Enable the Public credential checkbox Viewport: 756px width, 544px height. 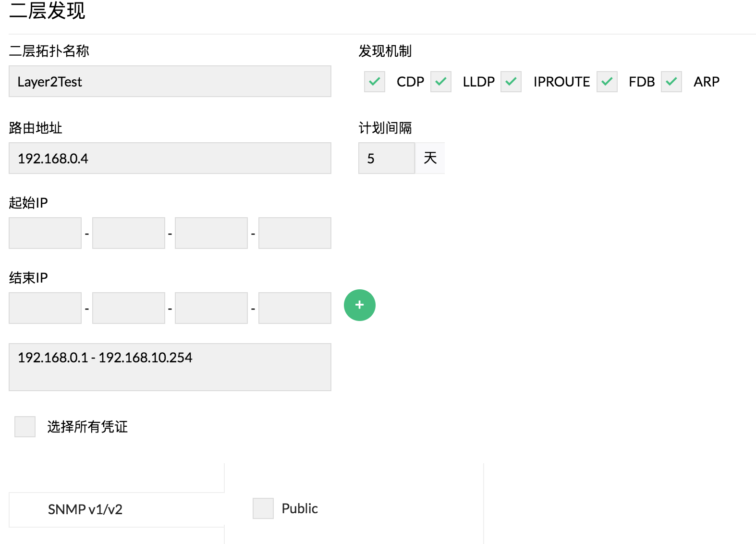pos(263,508)
